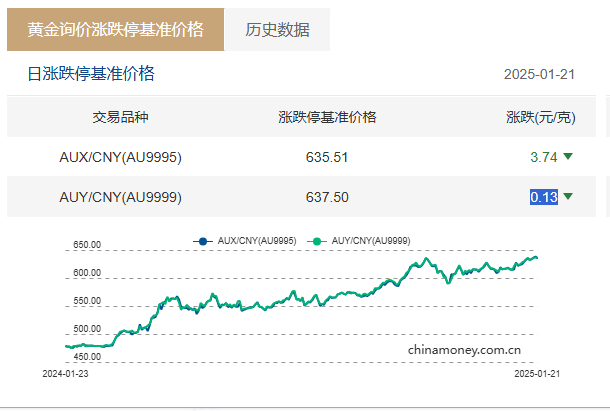Click the 650.00 axis label
Viewport: 610px width, 411px height.
[87, 245]
